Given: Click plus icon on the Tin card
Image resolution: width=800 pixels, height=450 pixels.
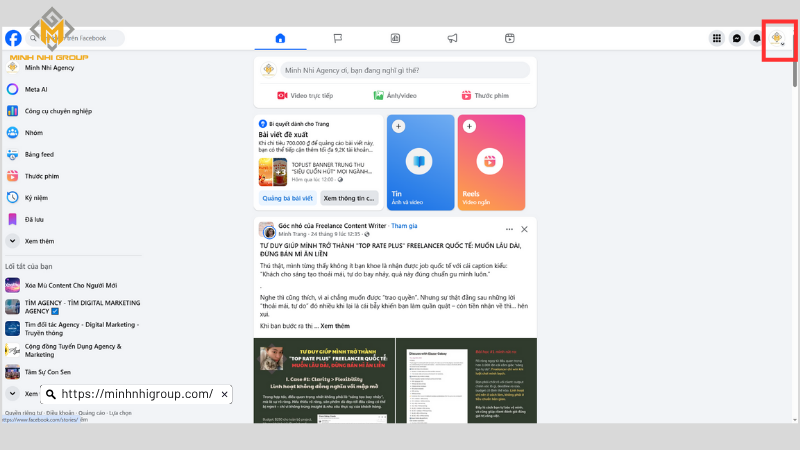Looking at the screenshot, I should pyautogui.click(x=398, y=126).
